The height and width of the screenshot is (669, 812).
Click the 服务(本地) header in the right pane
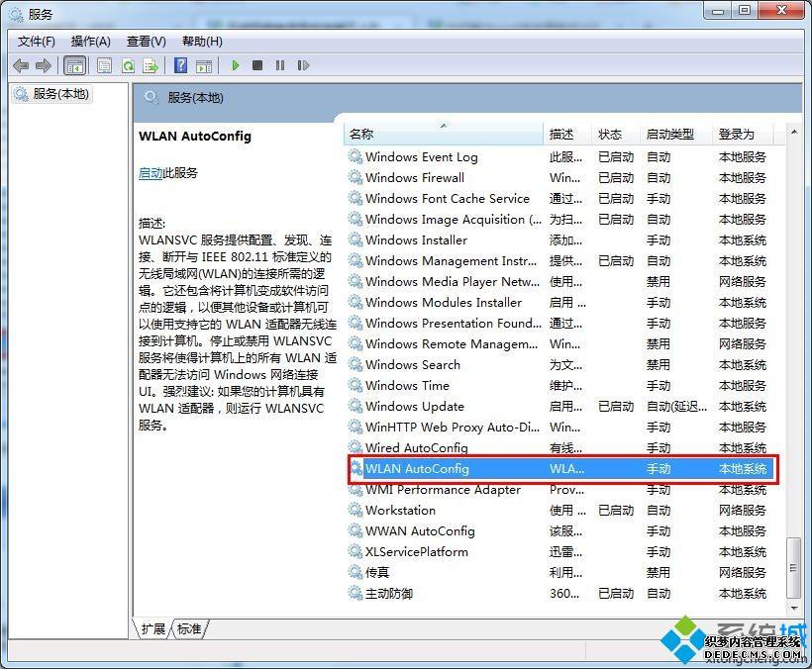196,98
